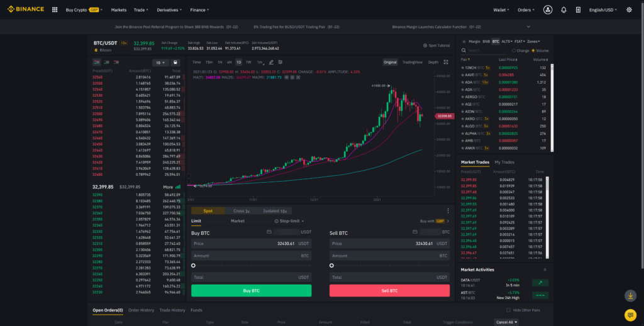644x326 pixels.
Task: Open the Wallet dropdown
Action: pyautogui.click(x=501, y=10)
